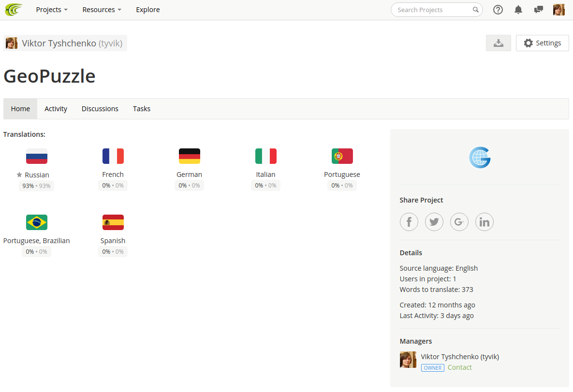This screenshot has width=573, height=392.
Task: Open the help question mark icon
Action: click(x=498, y=10)
